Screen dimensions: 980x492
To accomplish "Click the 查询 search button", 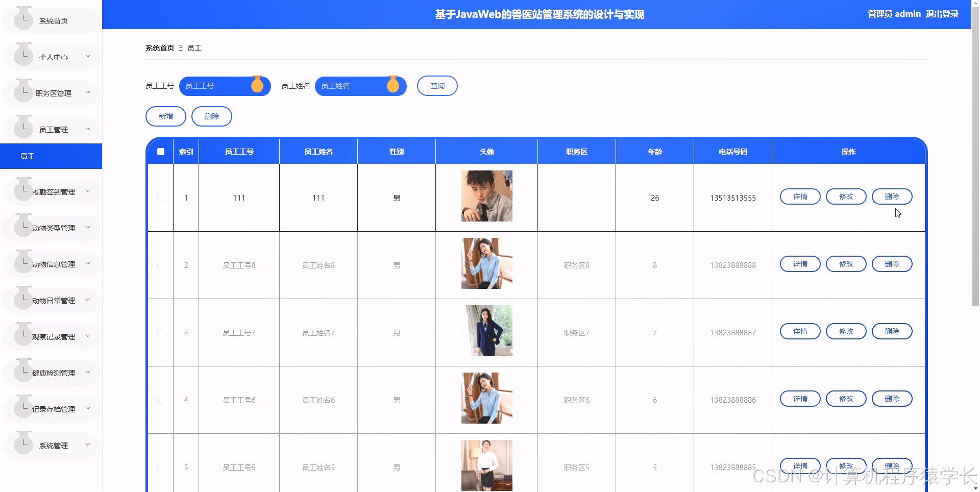I will [x=437, y=86].
